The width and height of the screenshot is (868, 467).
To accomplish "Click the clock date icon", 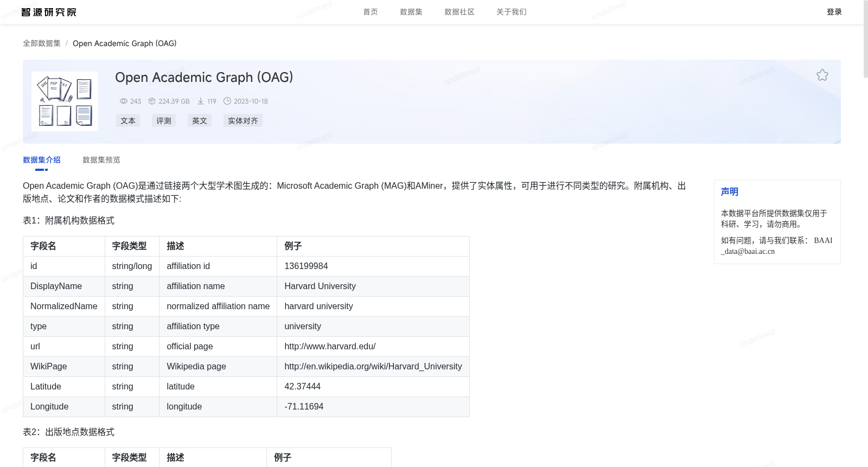I will [227, 101].
